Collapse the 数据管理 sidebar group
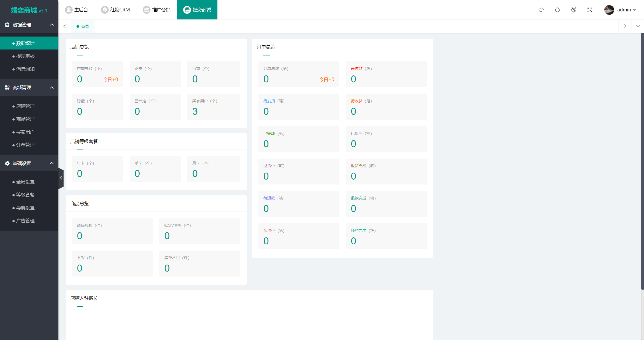This screenshot has height=340, width=644. pyautogui.click(x=52, y=25)
